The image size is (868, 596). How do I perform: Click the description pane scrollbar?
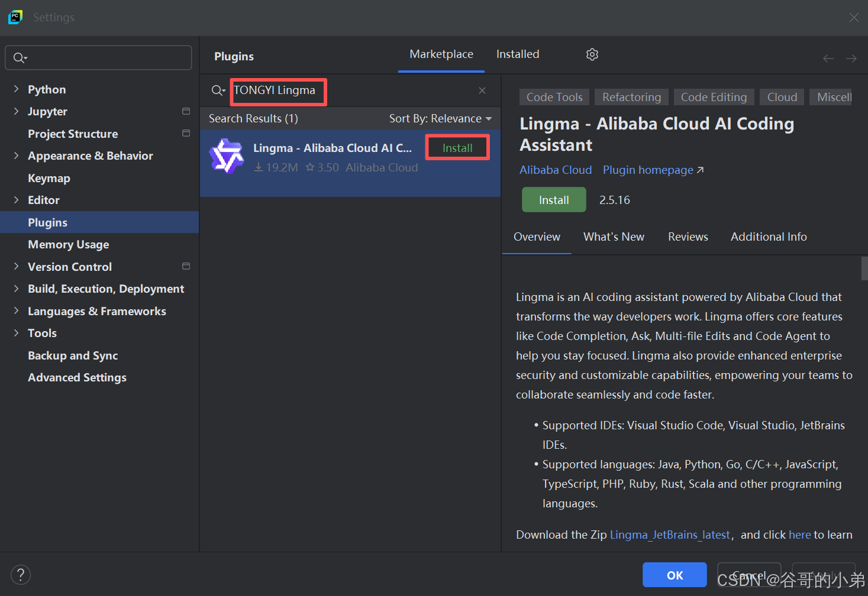(864, 268)
